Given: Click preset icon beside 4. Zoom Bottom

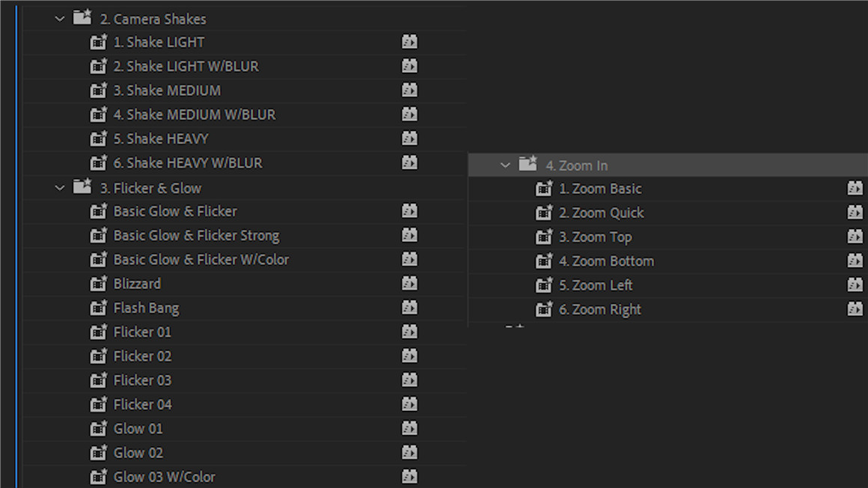Looking at the screenshot, I should coord(543,261).
